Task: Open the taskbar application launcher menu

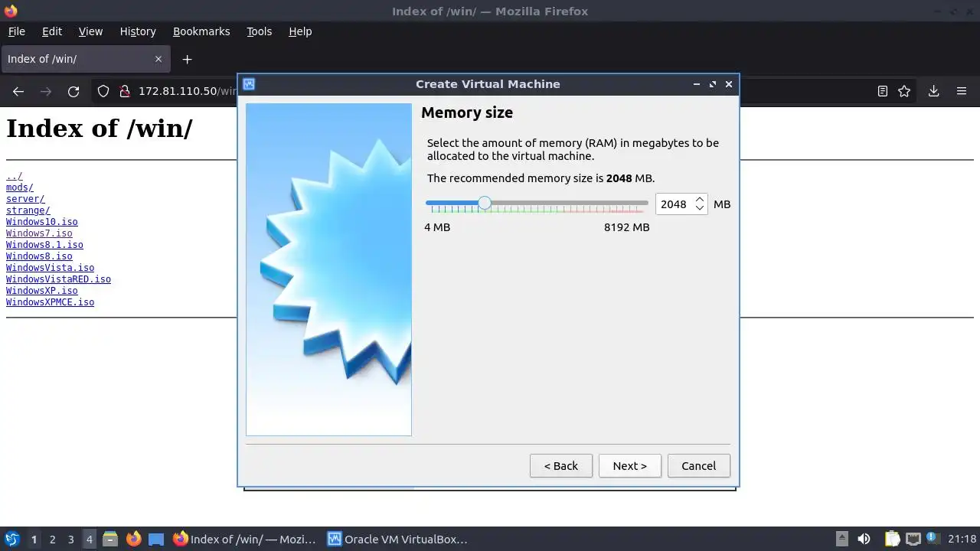Action: [11, 539]
